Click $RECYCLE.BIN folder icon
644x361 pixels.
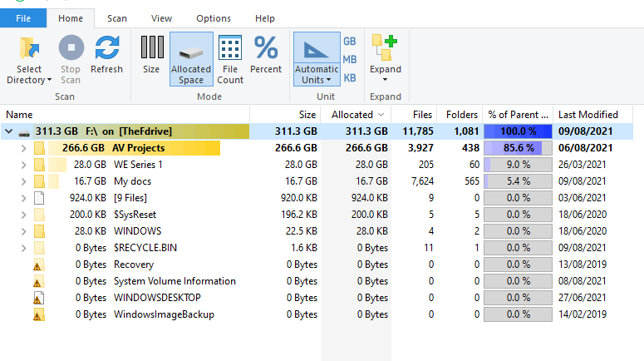click(39, 248)
